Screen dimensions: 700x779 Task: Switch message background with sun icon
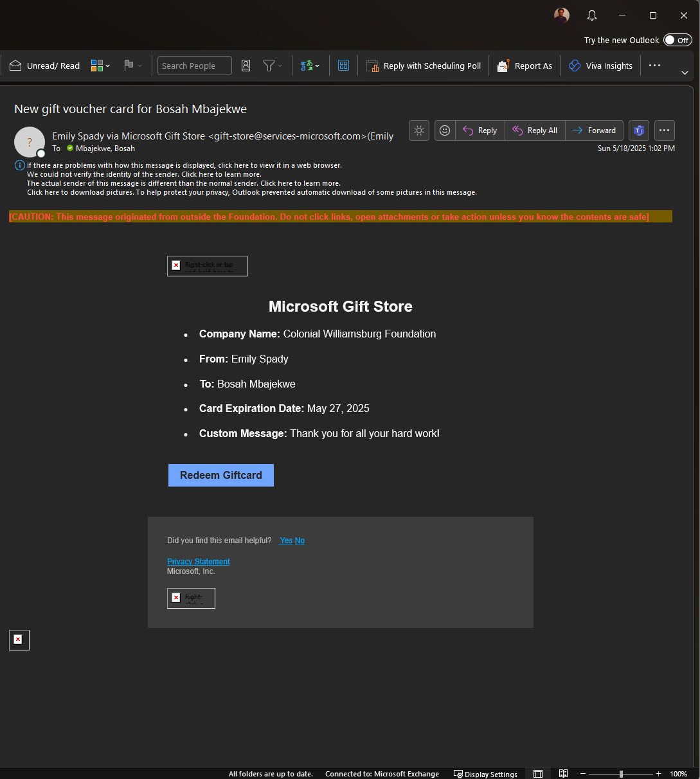pyautogui.click(x=419, y=130)
